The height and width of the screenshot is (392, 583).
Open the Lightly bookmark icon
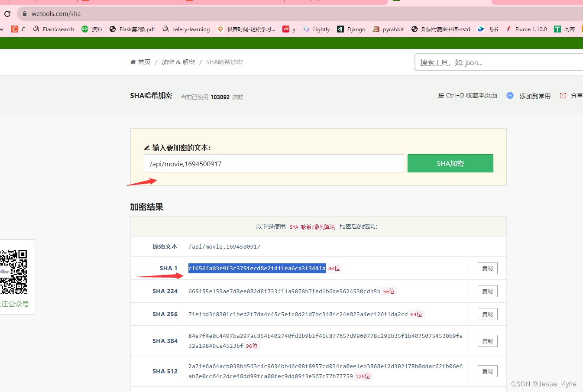(316, 29)
